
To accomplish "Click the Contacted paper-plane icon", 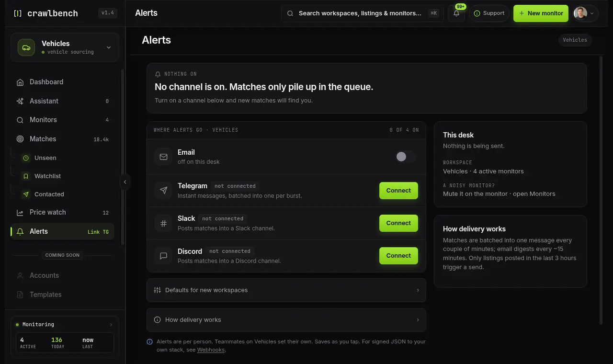I will coord(26,194).
